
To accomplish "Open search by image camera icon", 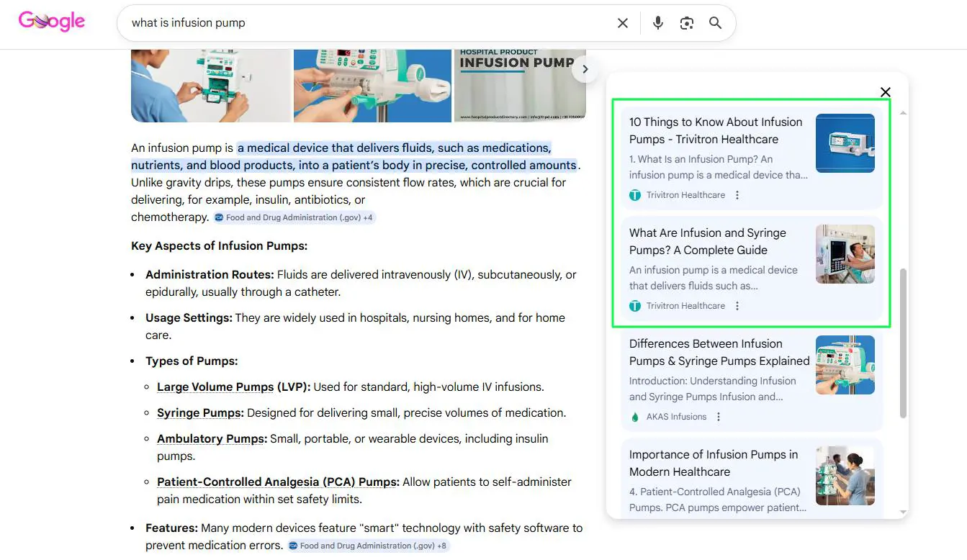I will pos(687,23).
